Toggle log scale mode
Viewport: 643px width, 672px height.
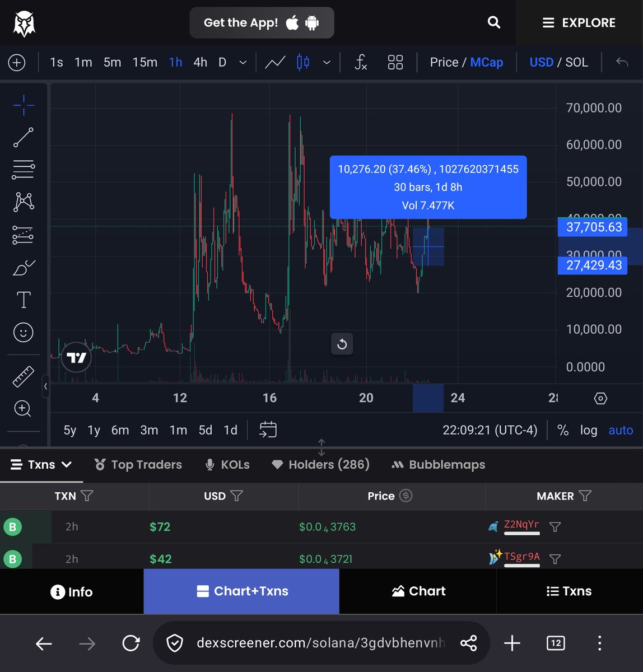point(588,430)
